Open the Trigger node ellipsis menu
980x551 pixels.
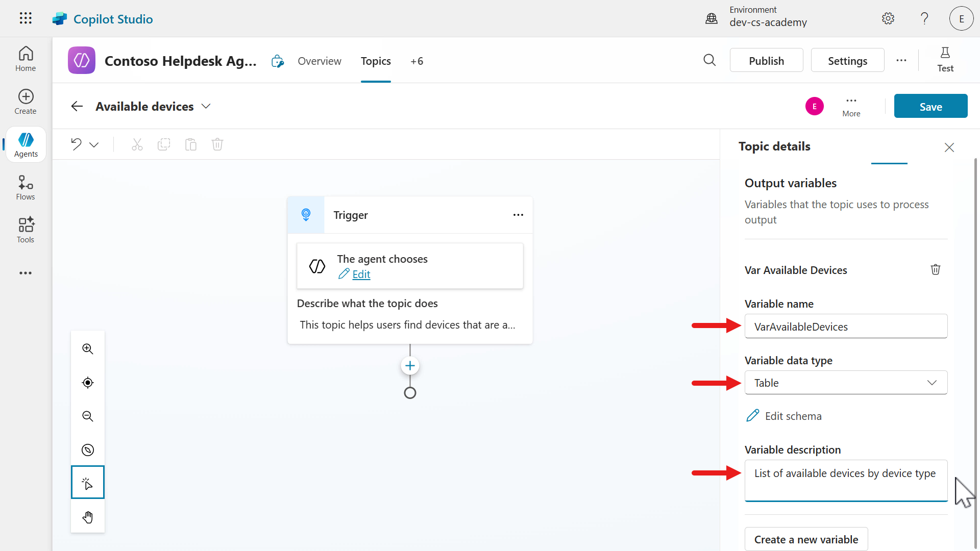pyautogui.click(x=518, y=215)
